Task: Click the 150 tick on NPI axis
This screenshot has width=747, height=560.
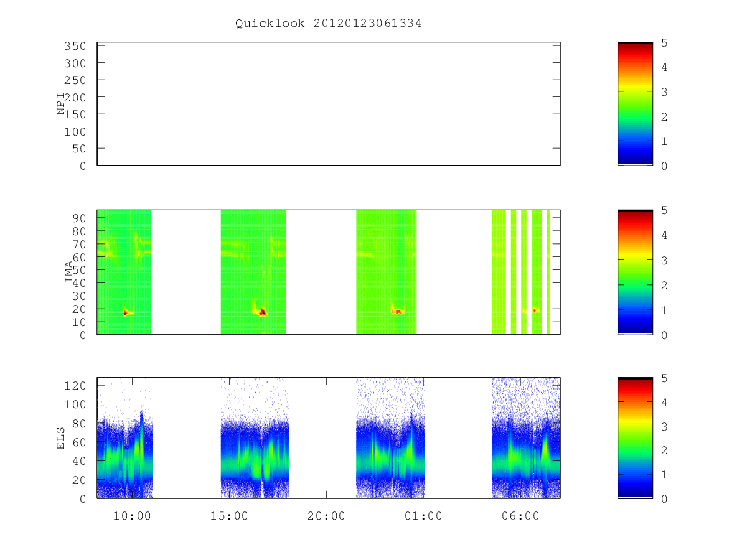Action: coord(75,114)
